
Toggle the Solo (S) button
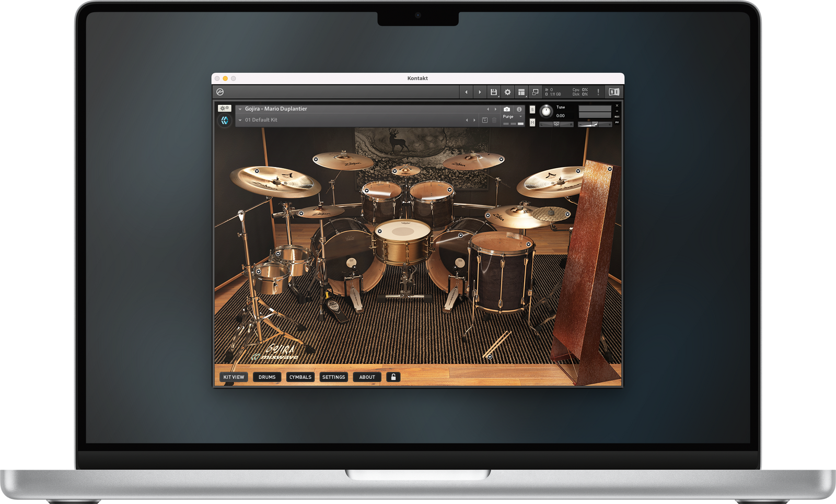point(532,109)
